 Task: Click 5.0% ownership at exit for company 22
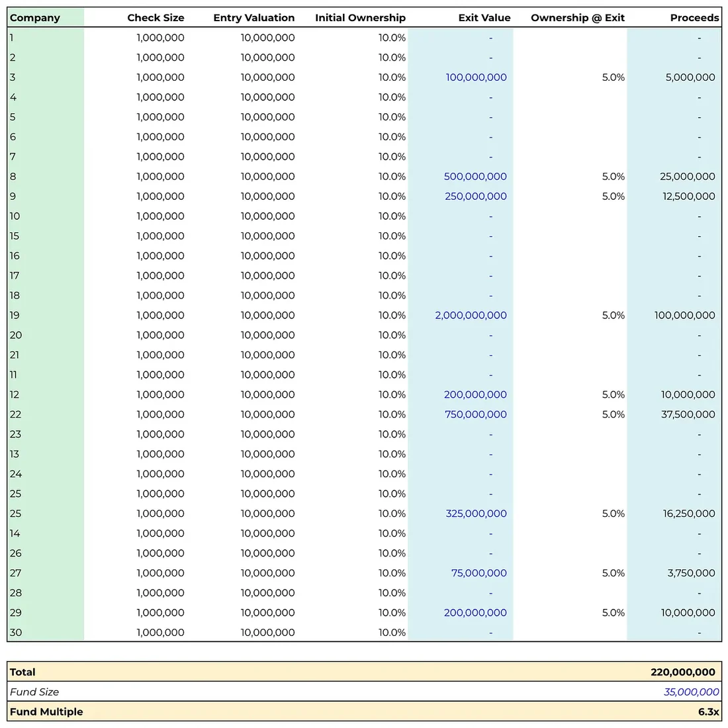[x=613, y=414]
